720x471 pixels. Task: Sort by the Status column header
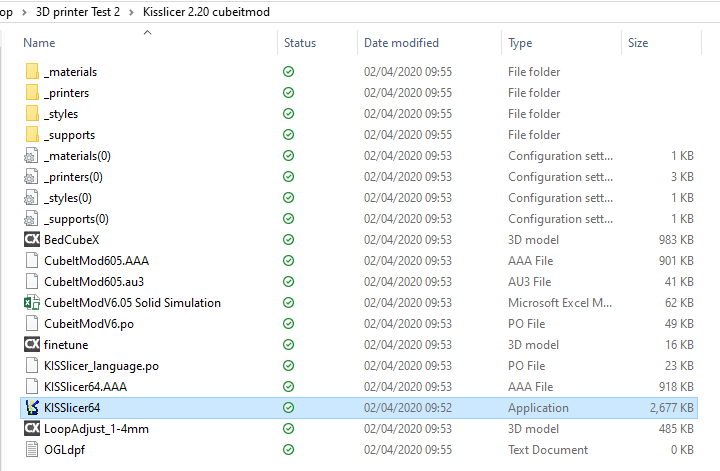pyautogui.click(x=300, y=43)
